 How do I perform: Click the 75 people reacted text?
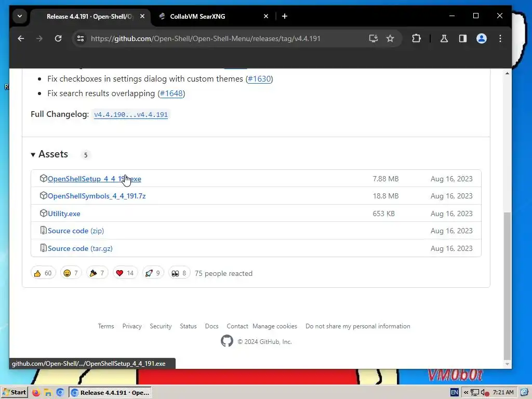(x=223, y=273)
